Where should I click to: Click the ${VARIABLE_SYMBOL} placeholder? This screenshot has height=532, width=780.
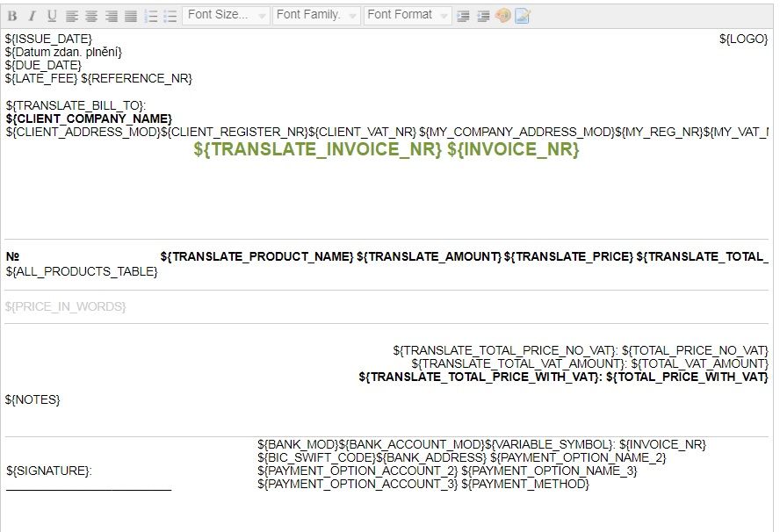click(x=551, y=444)
